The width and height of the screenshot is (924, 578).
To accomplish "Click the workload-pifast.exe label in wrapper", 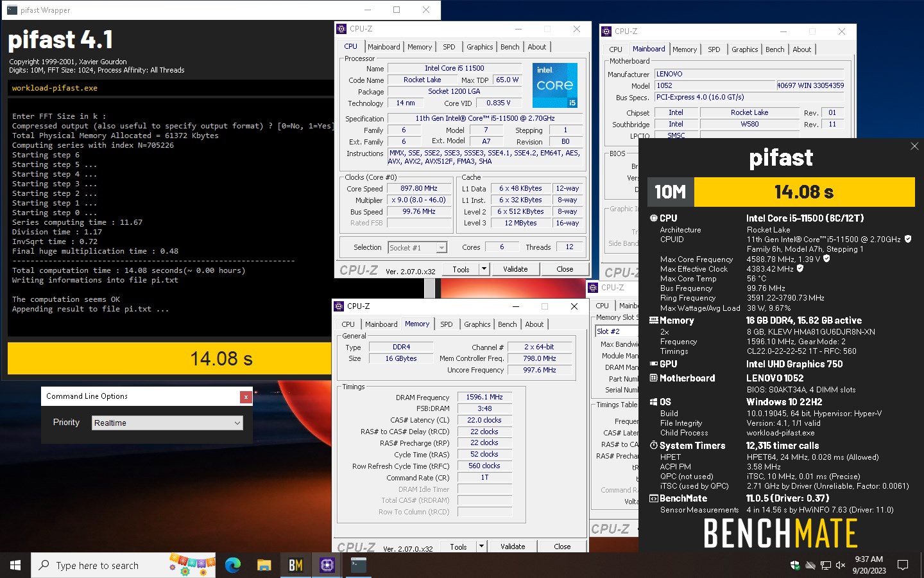I will pos(55,88).
